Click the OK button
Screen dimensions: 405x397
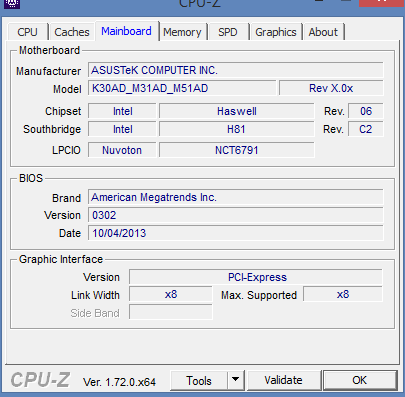pos(360,380)
